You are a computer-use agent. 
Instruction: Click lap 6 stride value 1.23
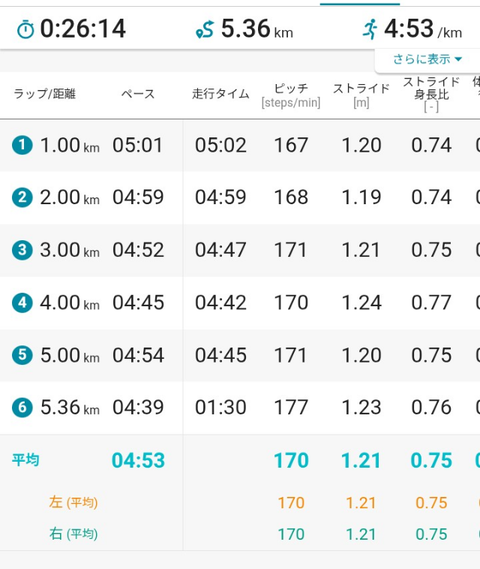pyautogui.click(x=361, y=407)
